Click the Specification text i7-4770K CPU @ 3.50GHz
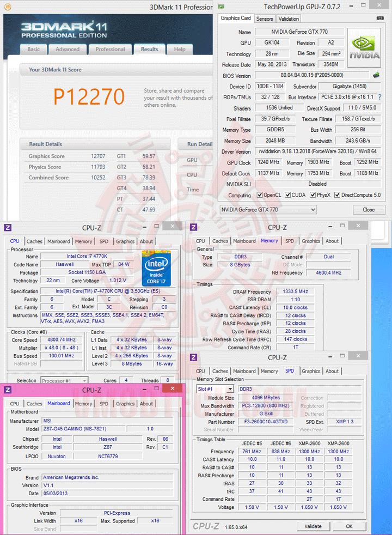This screenshot has width=392, height=535. pos(108,291)
